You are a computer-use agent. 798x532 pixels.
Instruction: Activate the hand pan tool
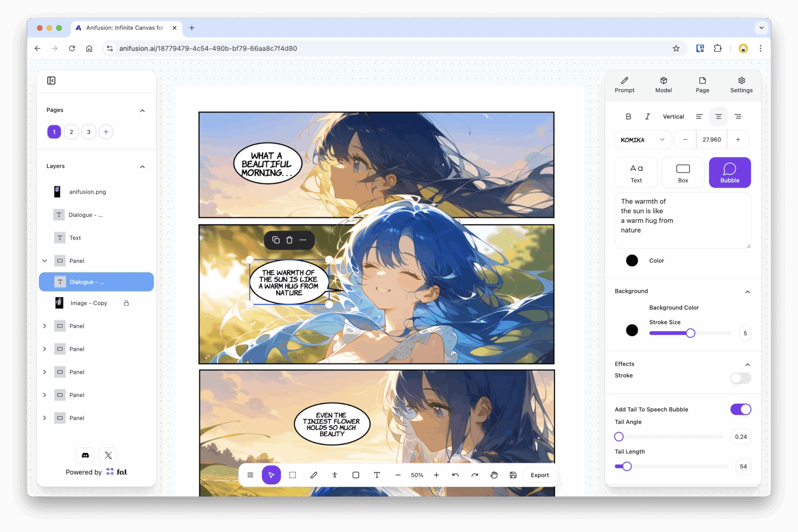pos(494,475)
